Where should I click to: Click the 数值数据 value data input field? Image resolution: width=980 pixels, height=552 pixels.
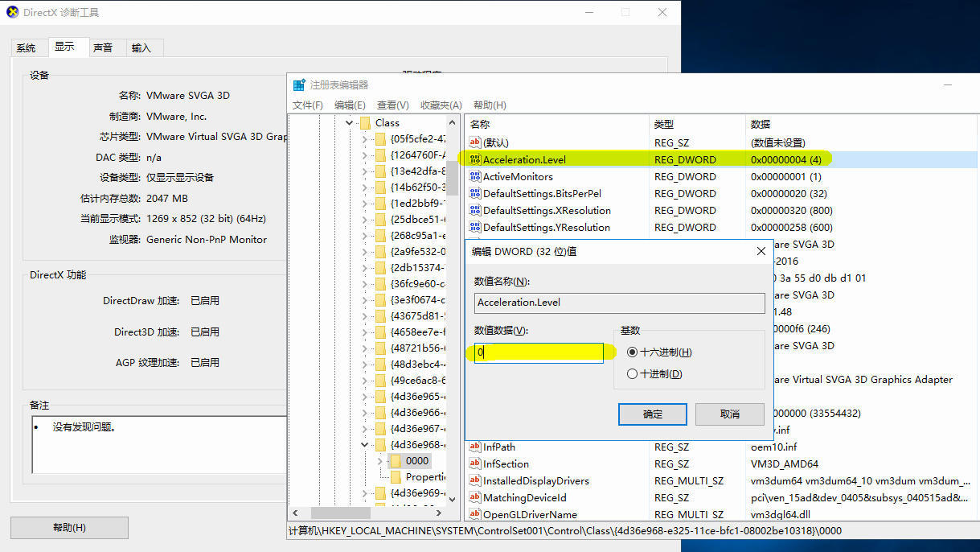[x=539, y=352]
